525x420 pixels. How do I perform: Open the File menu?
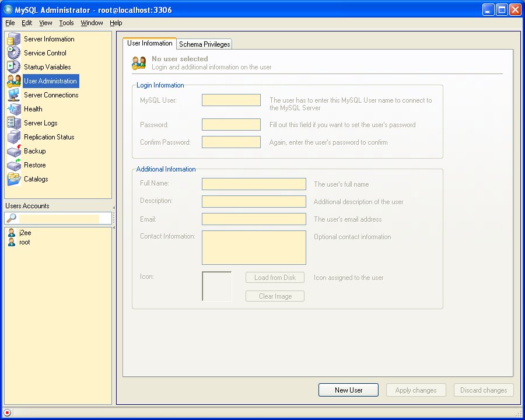pyautogui.click(x=10, y=23)
